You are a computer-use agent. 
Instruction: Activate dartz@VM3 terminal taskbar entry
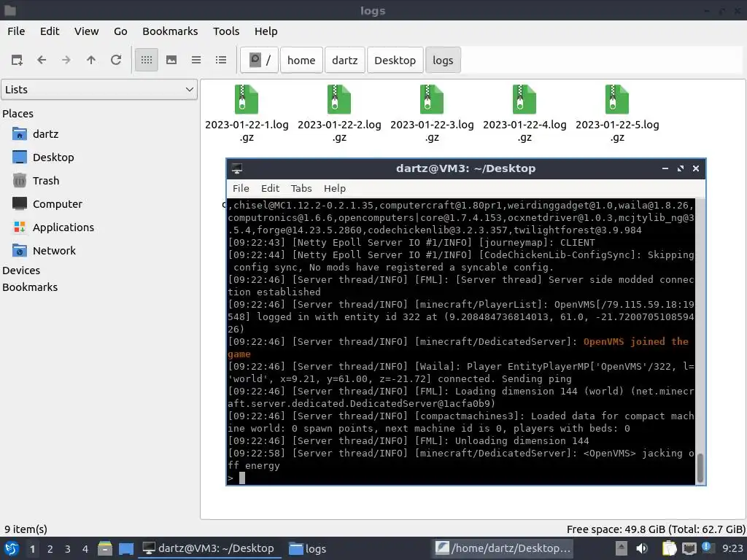(x=209, y=548)
